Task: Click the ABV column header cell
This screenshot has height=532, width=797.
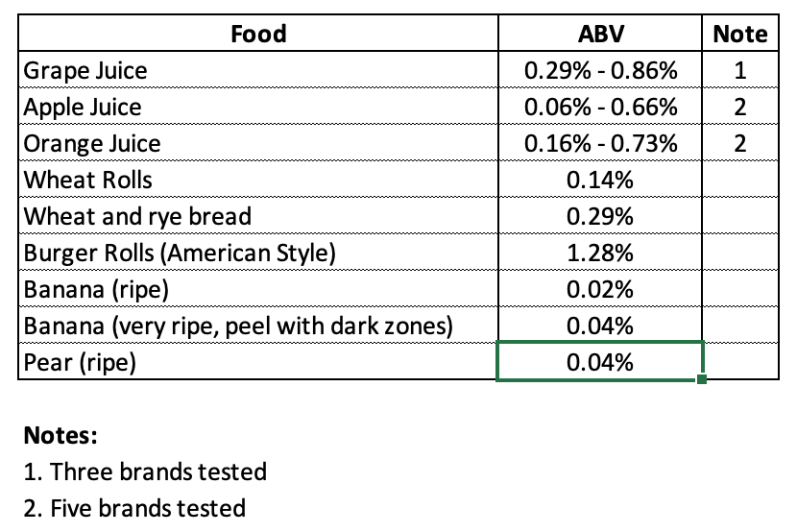Action: pyautogui.click(x=600, y=35)
